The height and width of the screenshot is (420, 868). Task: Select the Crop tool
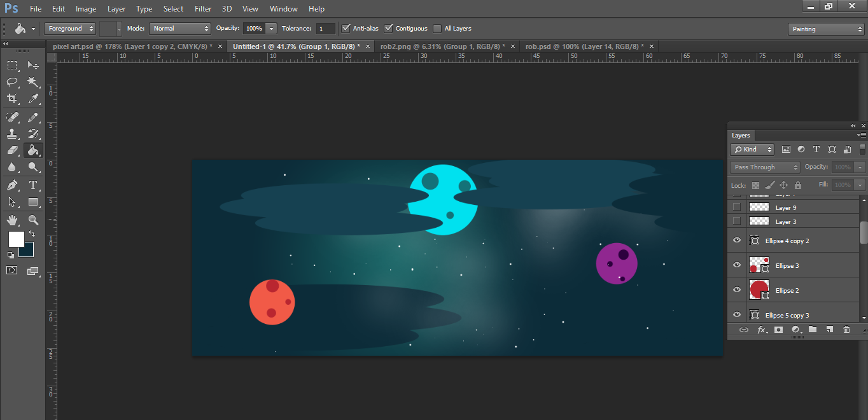point(12,99)
